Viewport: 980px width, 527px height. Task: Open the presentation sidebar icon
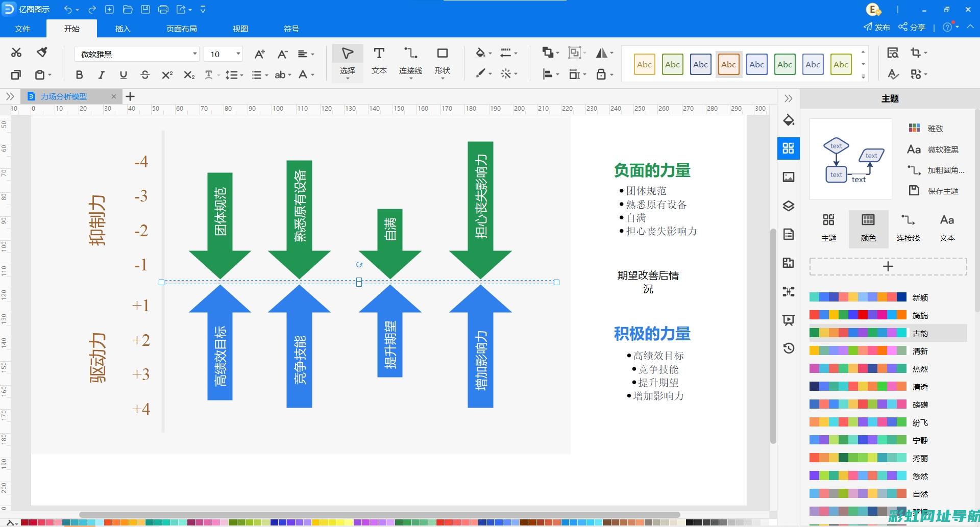click(789, 320)
